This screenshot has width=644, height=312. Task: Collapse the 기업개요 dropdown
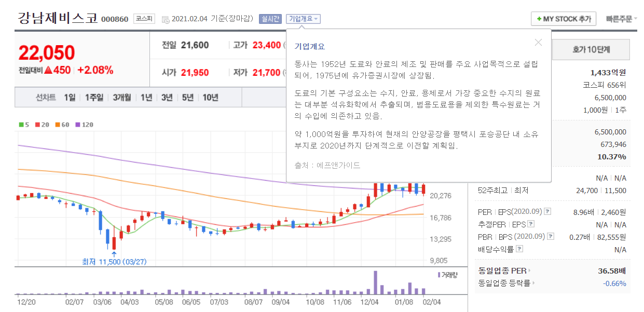point(304,19)
